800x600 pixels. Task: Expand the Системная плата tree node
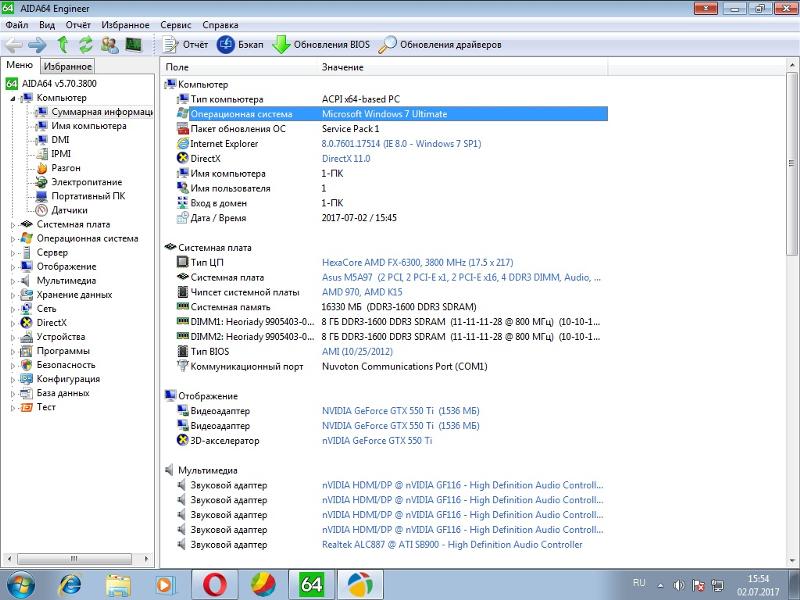click(14, 225)
